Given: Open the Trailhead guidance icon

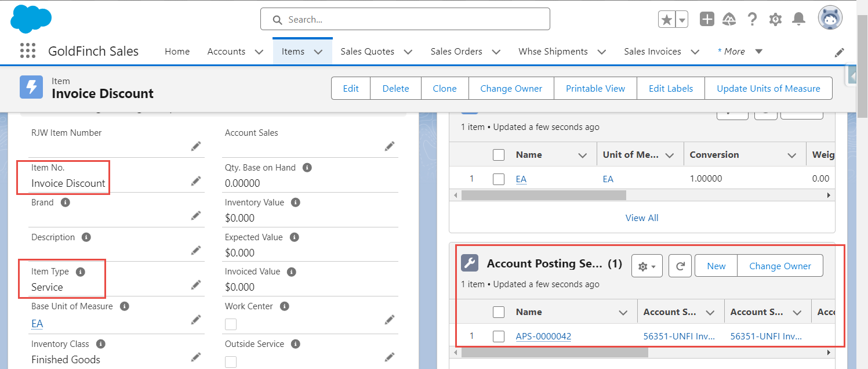Looking at the screenshot, I should coord(729,19).
